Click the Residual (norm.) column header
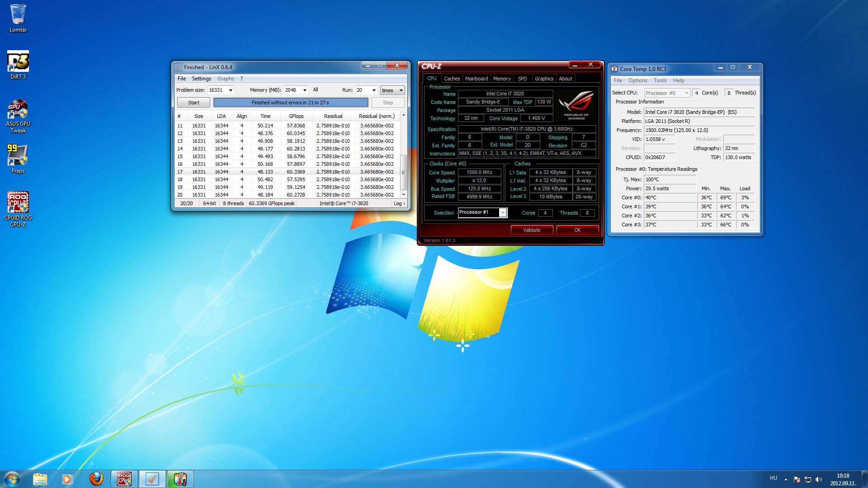The height and width of the screenshot is (488, 868). (377, 117)
